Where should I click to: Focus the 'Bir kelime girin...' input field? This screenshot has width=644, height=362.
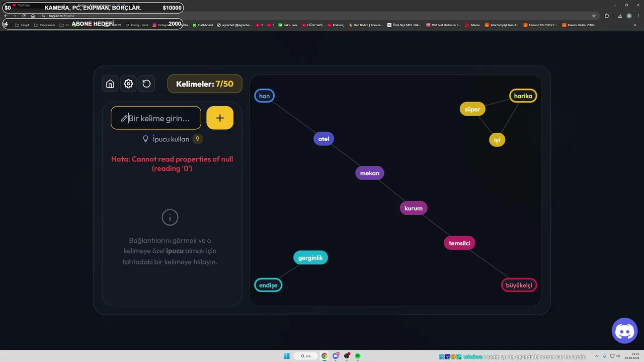pos(156,118)
